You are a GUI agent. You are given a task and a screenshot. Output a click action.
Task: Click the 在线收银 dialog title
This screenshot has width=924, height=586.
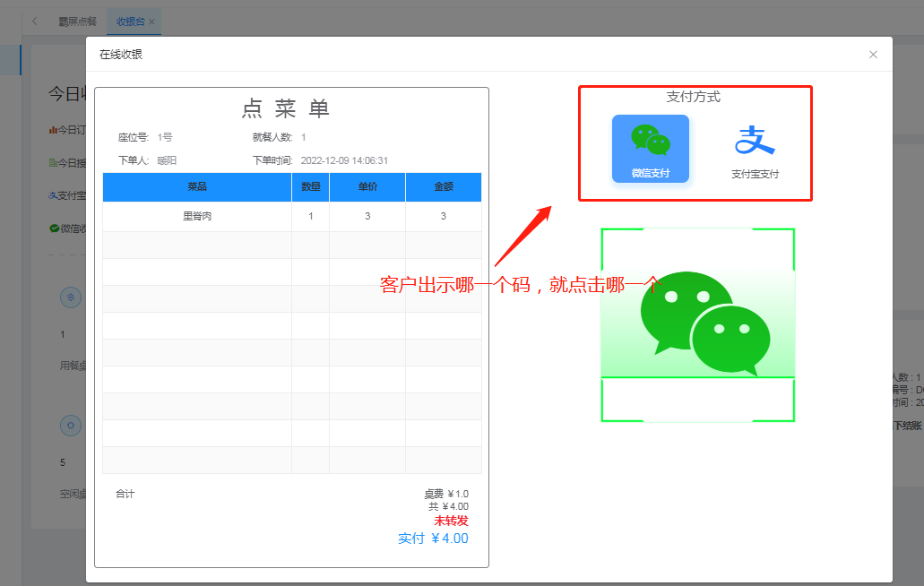click(121, 54)
